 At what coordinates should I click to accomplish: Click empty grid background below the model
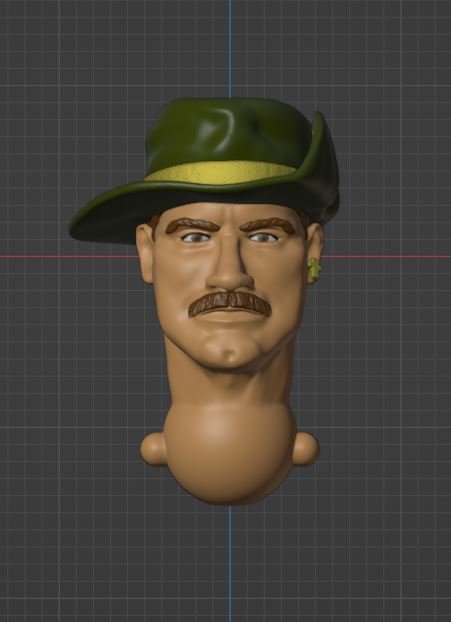(230, 567)
